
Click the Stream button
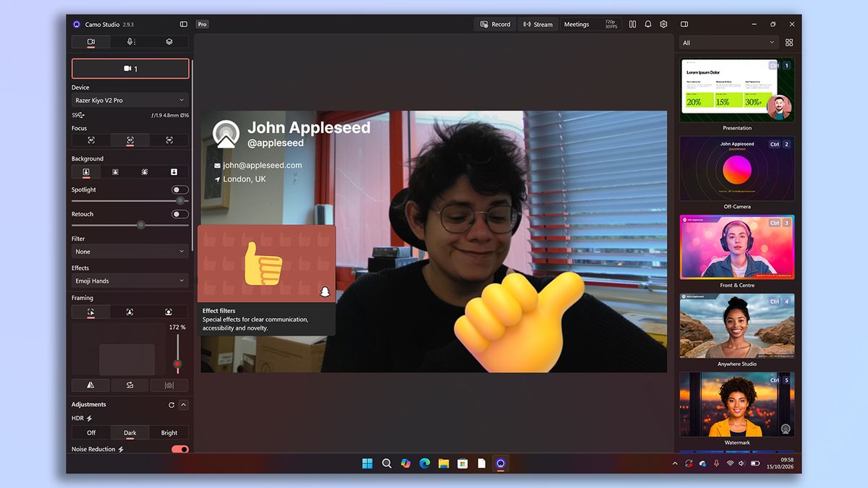point(537,24)
